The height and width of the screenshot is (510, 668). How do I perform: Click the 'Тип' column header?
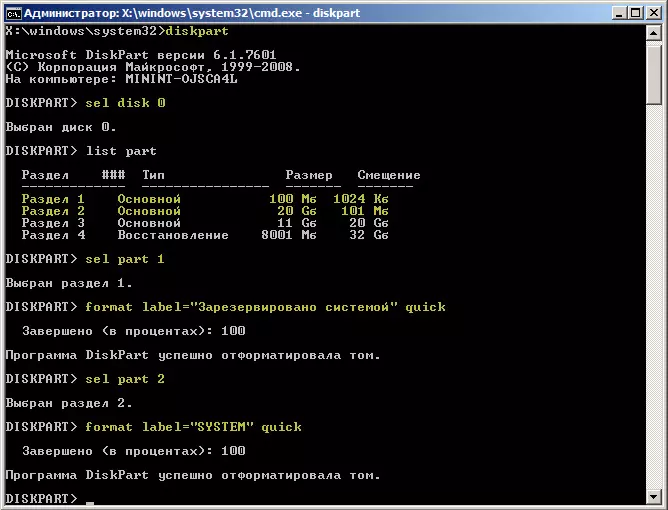coord(153,175)
